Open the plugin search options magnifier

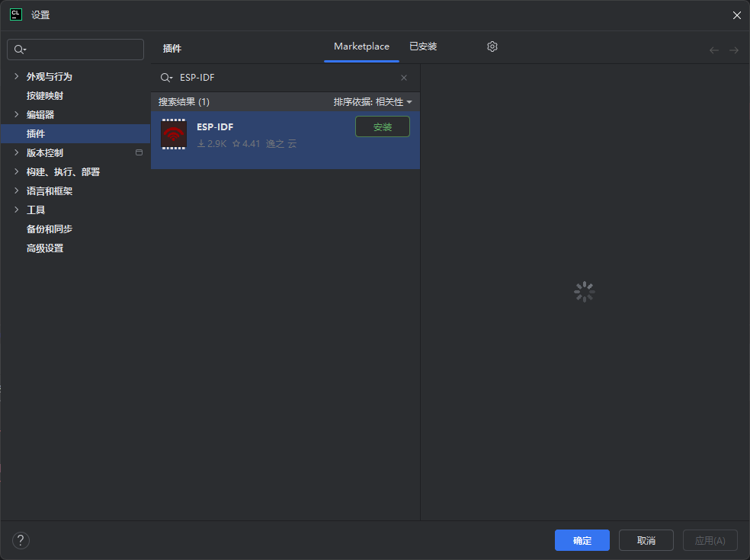[x=166, y=78]
